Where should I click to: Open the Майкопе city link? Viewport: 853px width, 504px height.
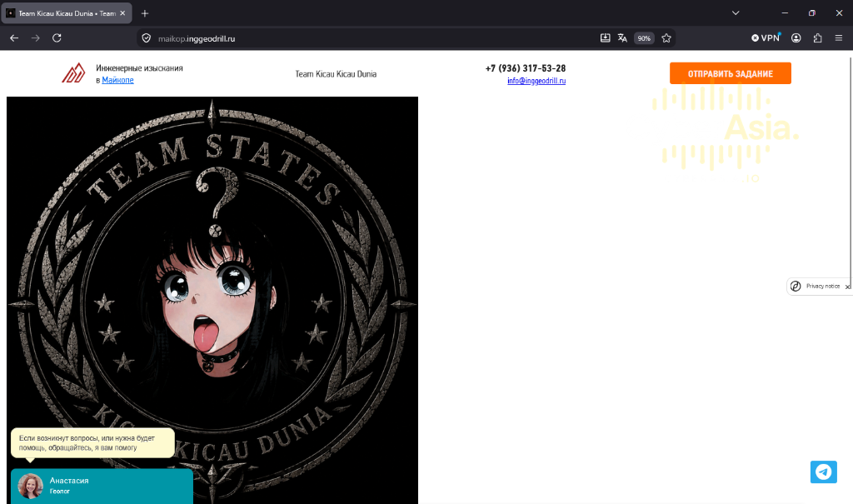(x=117, y=80)
